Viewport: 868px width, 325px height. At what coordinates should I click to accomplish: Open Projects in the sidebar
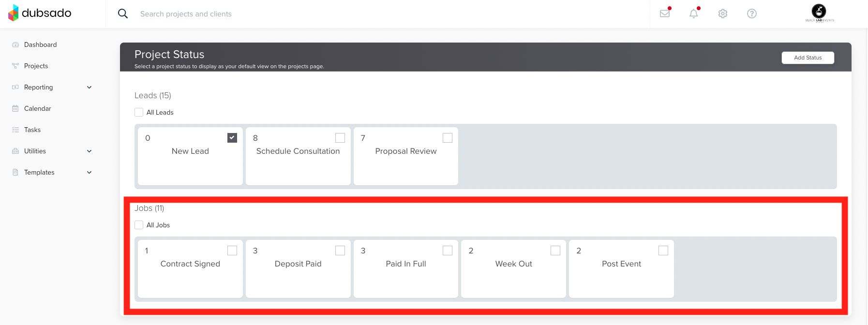[36, 66]
